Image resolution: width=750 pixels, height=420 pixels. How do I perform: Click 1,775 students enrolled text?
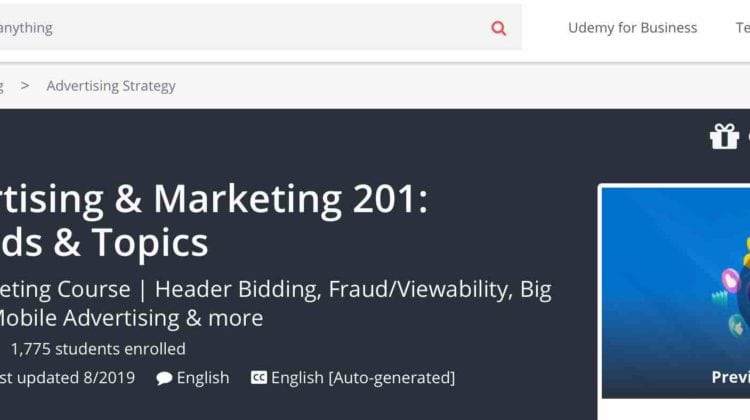click(98, 349)
